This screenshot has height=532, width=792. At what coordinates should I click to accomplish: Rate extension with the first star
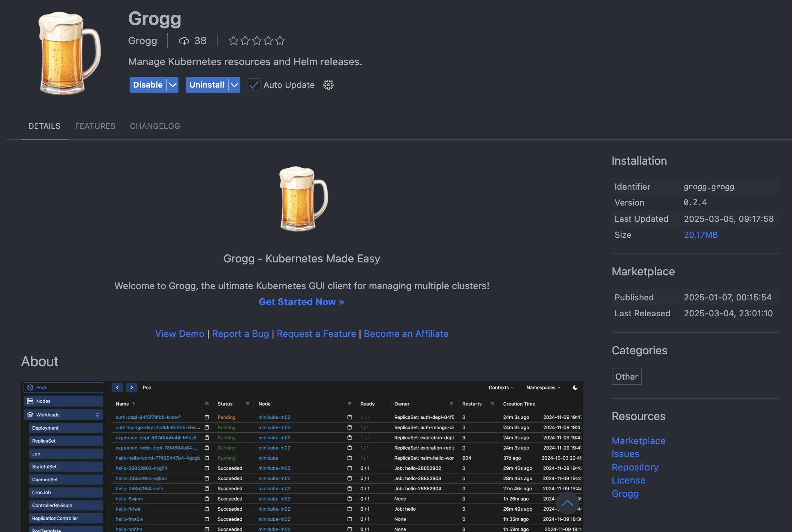pyautogui.click(x=233, y=41)
